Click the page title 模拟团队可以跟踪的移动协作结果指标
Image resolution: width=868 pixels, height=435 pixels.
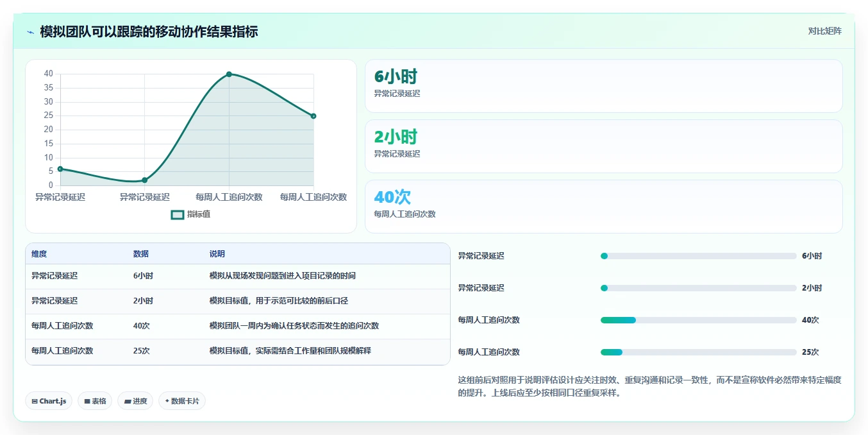coord(149,31)
